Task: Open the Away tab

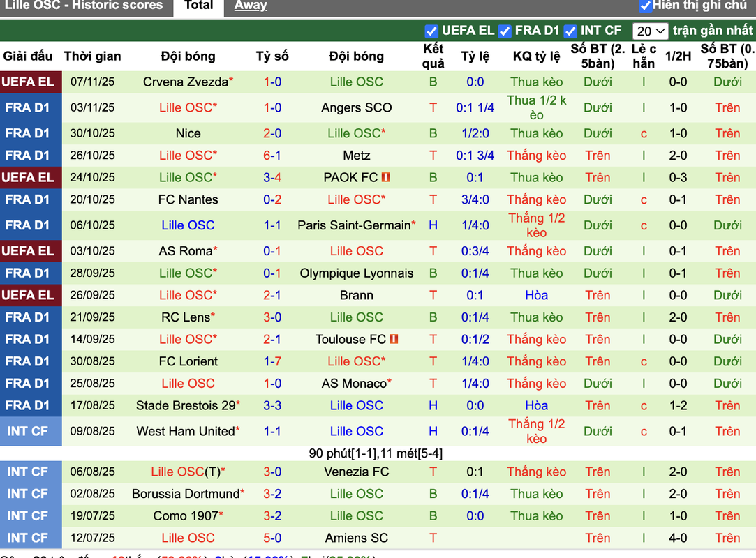Action: 250,6
